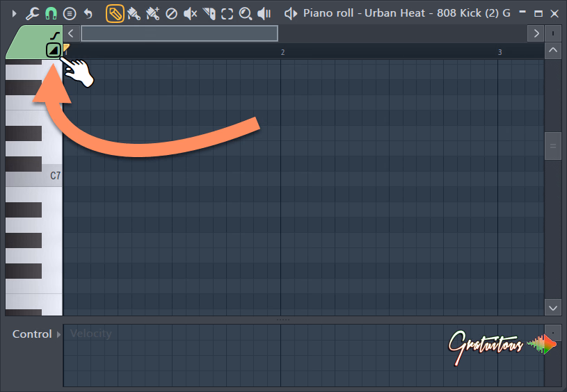Select the Zoom magnifier tool

click(x=246, y=14)
